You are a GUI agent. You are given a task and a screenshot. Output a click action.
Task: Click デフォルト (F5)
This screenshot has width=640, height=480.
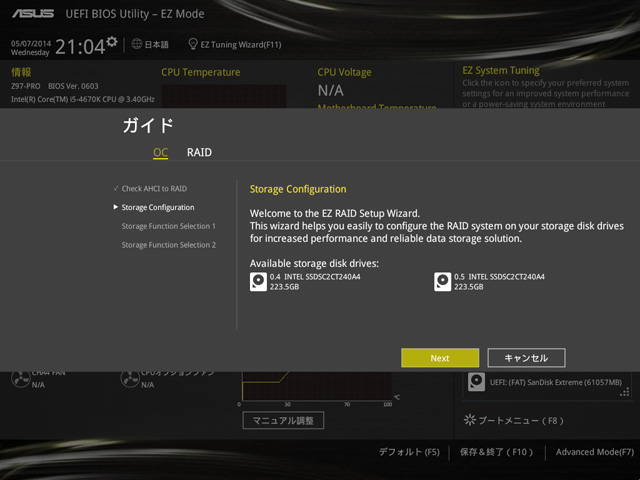409,452
